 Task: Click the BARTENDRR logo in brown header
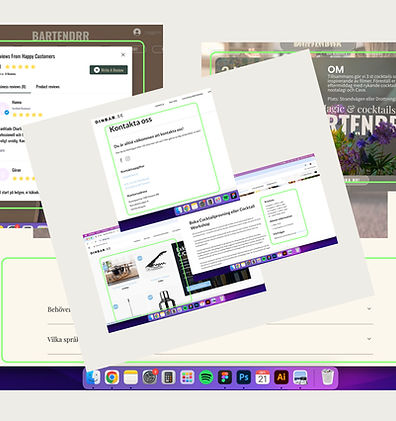(61, 36)
